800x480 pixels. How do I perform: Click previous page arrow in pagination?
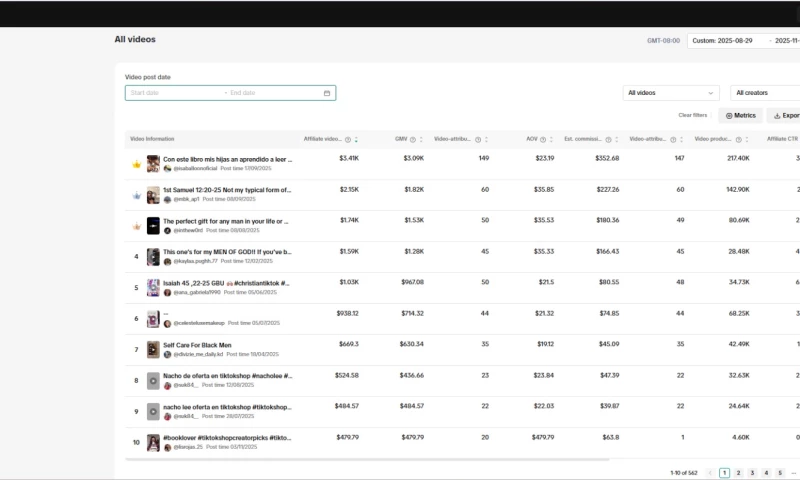coord(710,473)
